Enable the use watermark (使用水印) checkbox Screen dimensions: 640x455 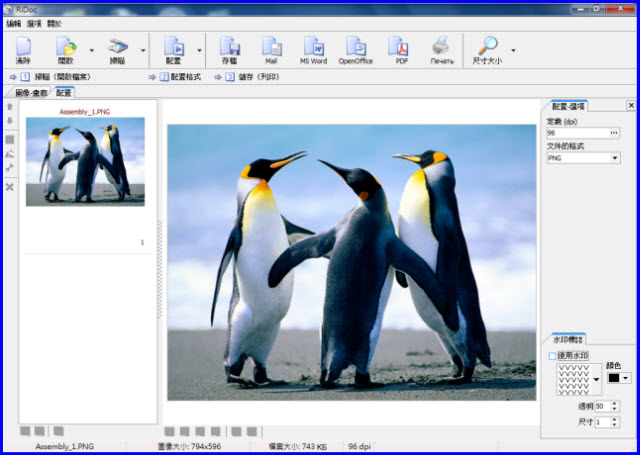552,356
